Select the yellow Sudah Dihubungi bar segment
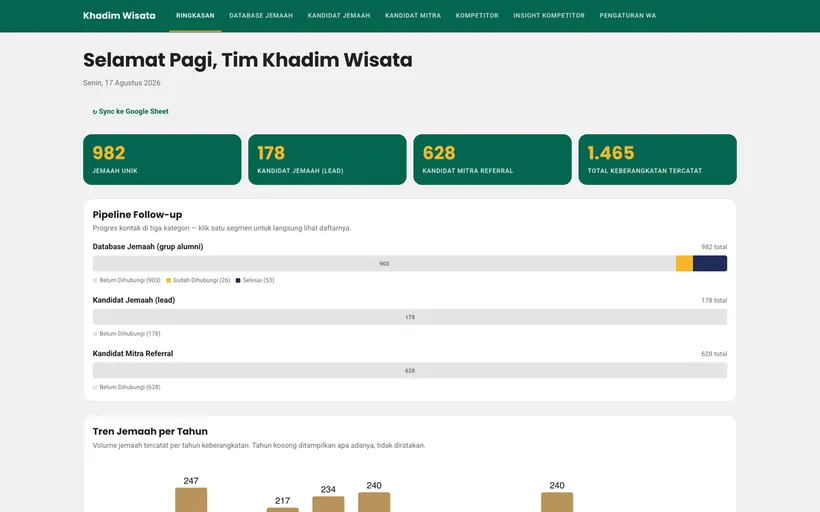This screenshot has height=512, width=820. tap(685, 264)
